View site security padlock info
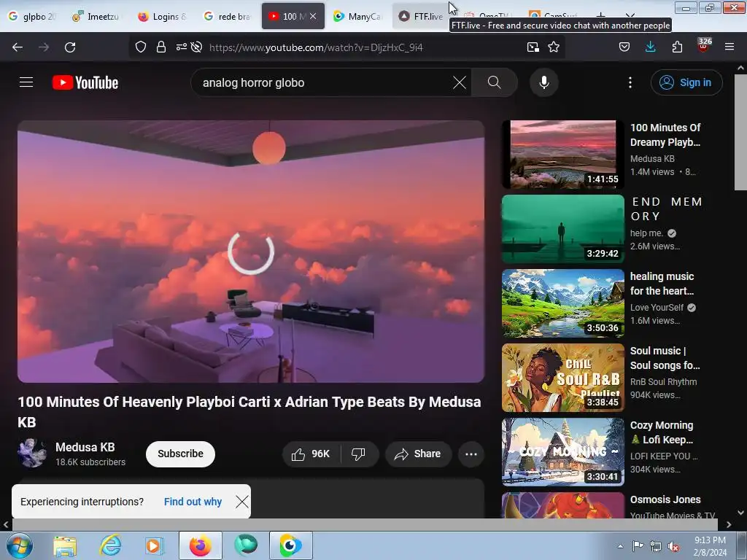Viewport: 747px width, 560px height. (161, 47)
